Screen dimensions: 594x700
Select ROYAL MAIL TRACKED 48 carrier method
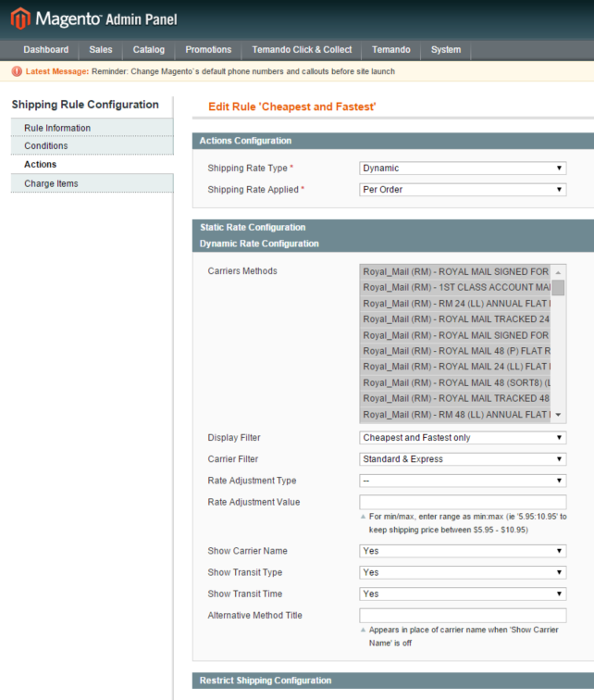click(x=455, y=398)
